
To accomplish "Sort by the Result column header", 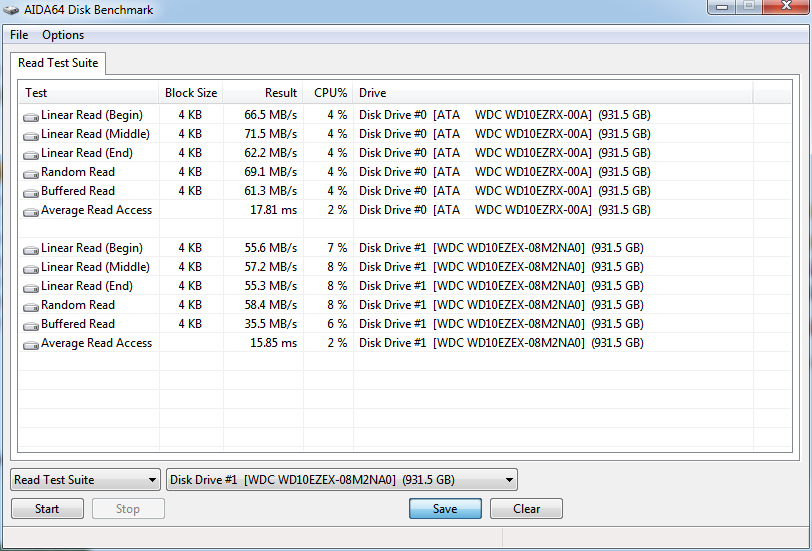I will (263, 93).
